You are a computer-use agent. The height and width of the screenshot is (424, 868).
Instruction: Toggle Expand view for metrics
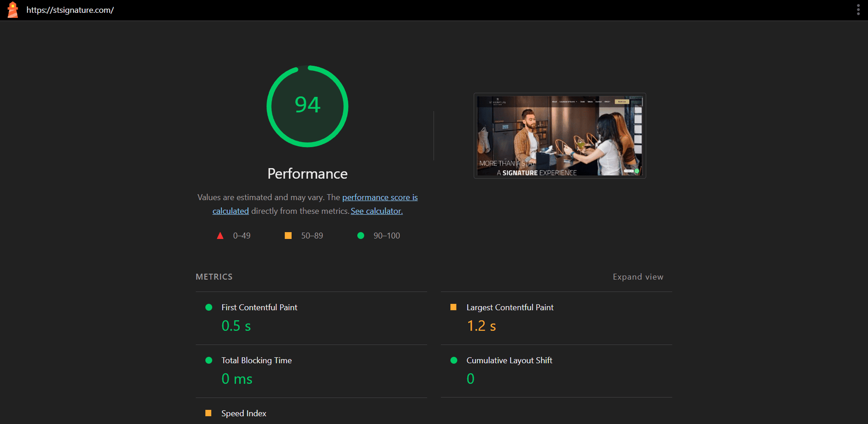pyautogui.click(x=638, y=277)
